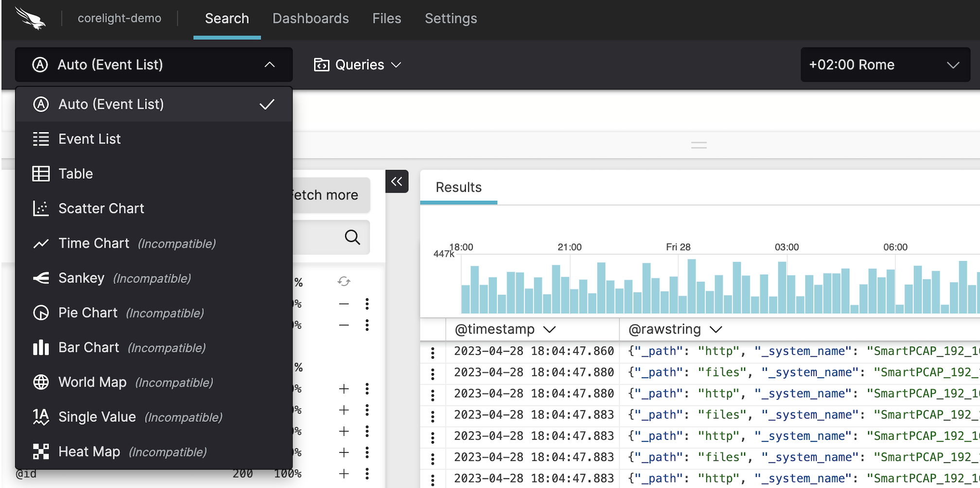The image size is (980, 488).
Task: Open the corelight-demo repository link
Action: (x=120, y=18)
